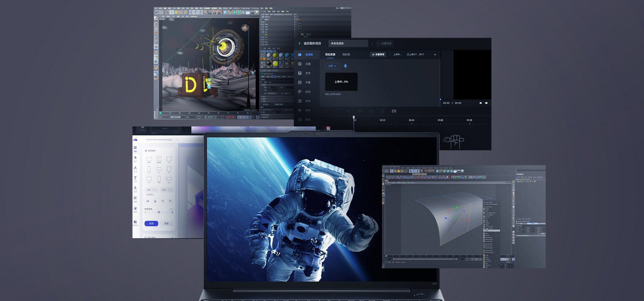Click 设置封面 set cover button

coord(384,43)
